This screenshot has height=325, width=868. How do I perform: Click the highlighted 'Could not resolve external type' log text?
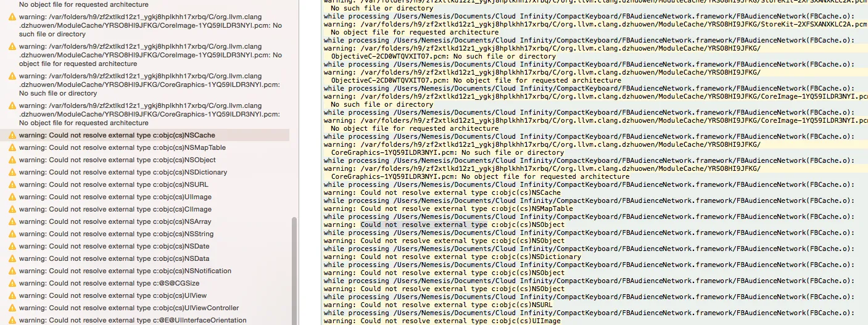[x=424, y=224]
